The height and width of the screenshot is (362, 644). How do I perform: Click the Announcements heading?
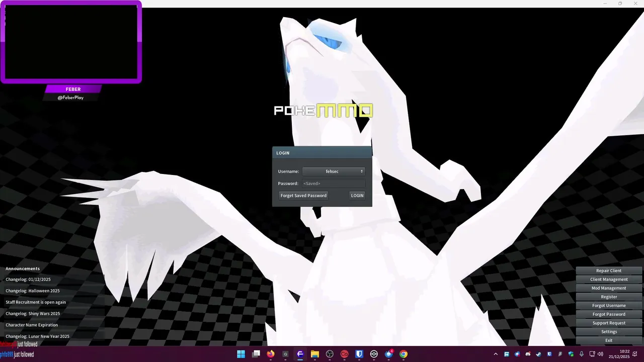(23, 269)
